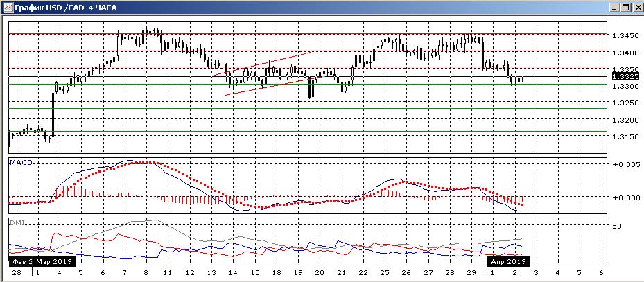Click day 29 on the time axis
Image resolution: width=644 pixels, height=282 pixels.
point(471,273)
